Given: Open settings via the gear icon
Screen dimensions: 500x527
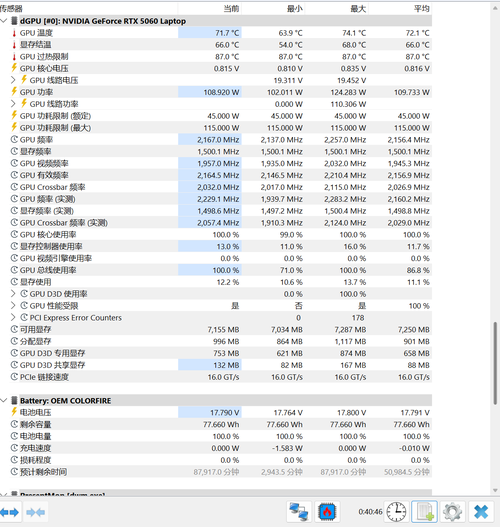Looking at the screenshot, I should tap(452, 512).
